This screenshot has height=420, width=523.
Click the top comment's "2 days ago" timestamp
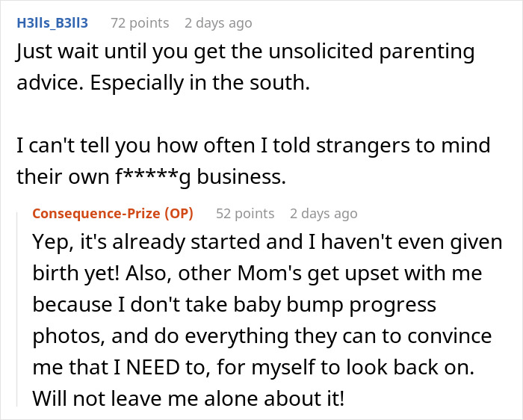coord(218,22)
